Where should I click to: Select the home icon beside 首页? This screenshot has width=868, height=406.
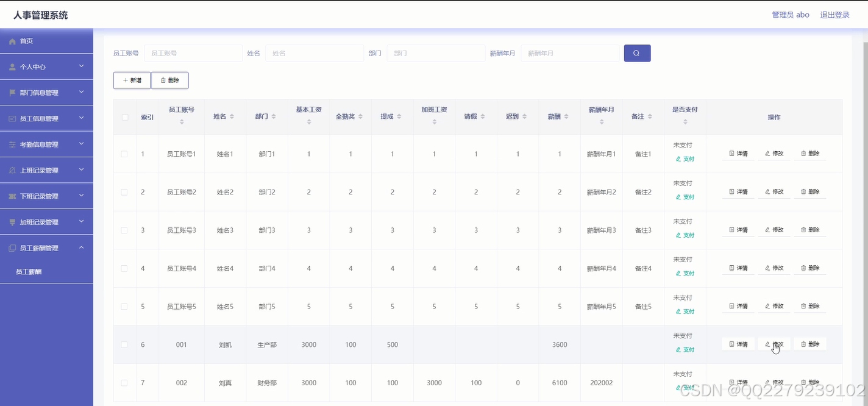coord(12,41)
